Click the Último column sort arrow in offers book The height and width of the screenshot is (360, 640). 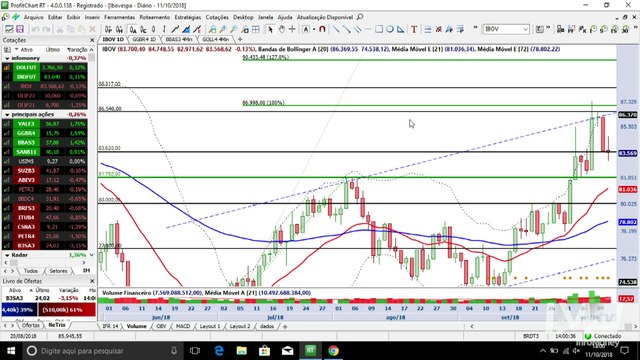pyautogui.click(x=31, y=290)
